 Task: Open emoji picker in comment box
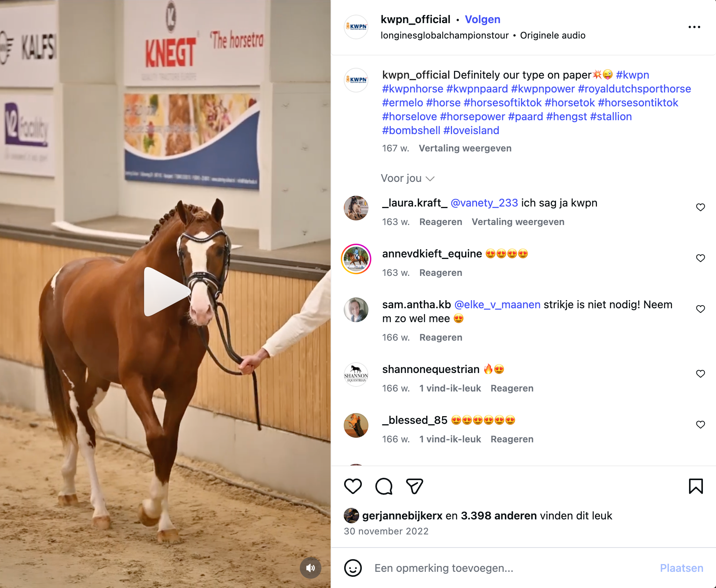[x=353, y=568]
